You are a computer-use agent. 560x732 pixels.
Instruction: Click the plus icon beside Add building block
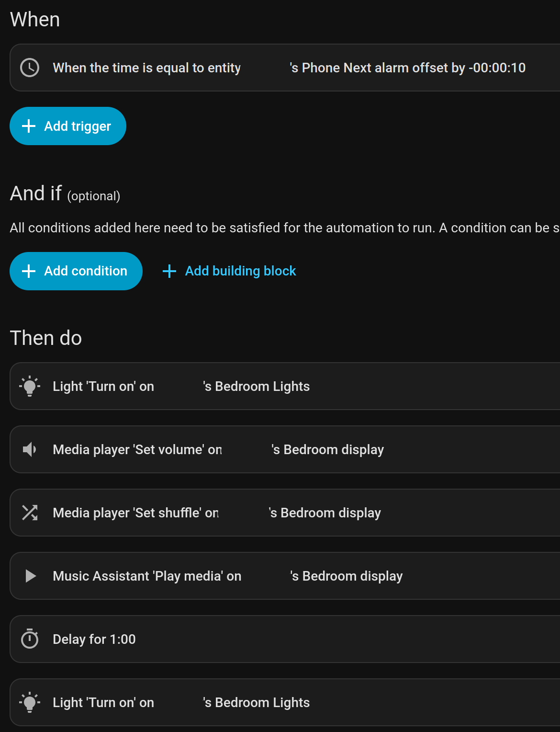click(169, 271)
